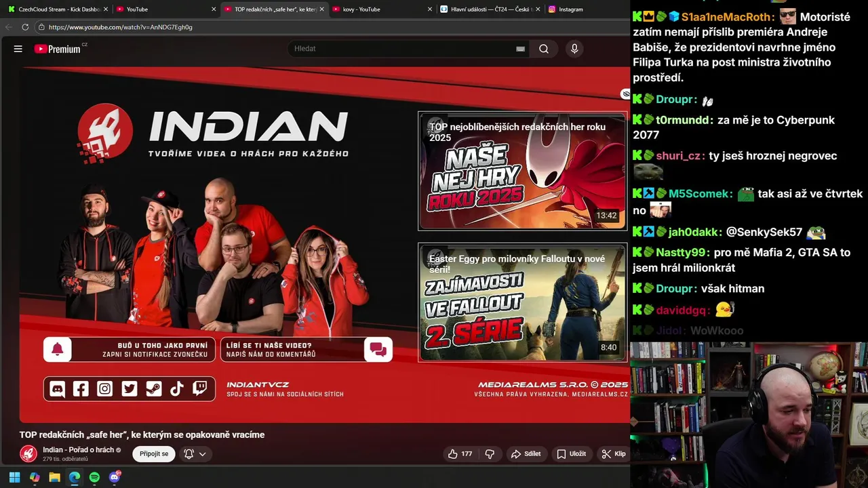
Task: Click the search magnifier button
Action: (x=544, y=49)
